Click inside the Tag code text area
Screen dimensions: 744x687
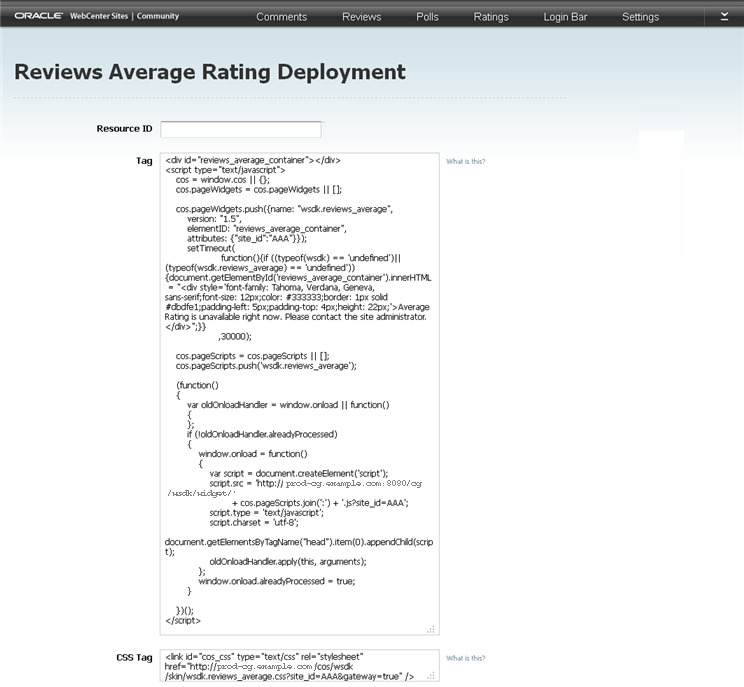299,394
